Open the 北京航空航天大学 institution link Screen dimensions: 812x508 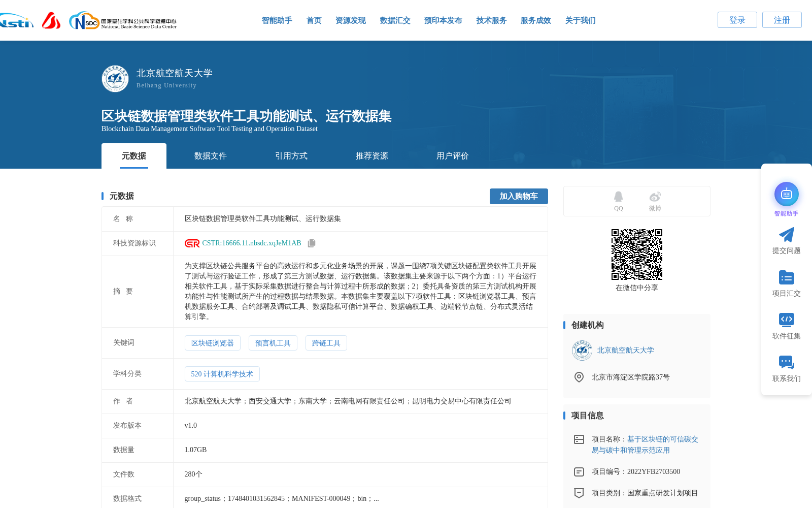[626, 351]
